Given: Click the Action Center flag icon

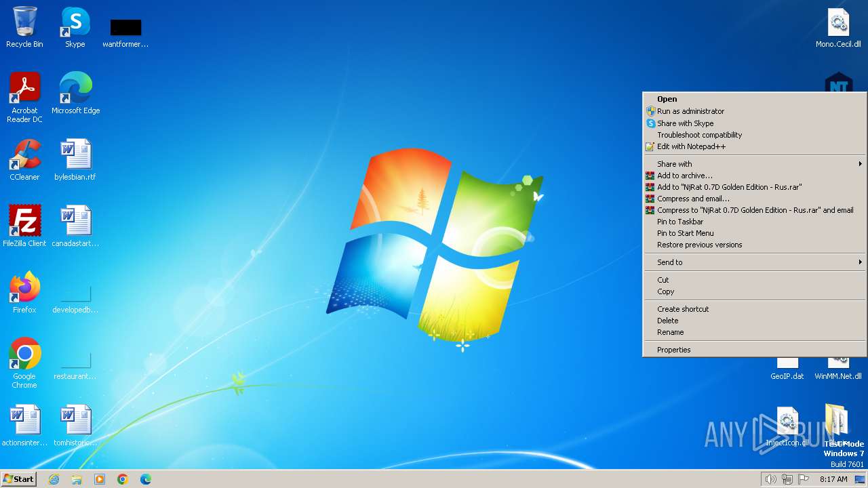Looking at the screenshot, I should [804, 479].
